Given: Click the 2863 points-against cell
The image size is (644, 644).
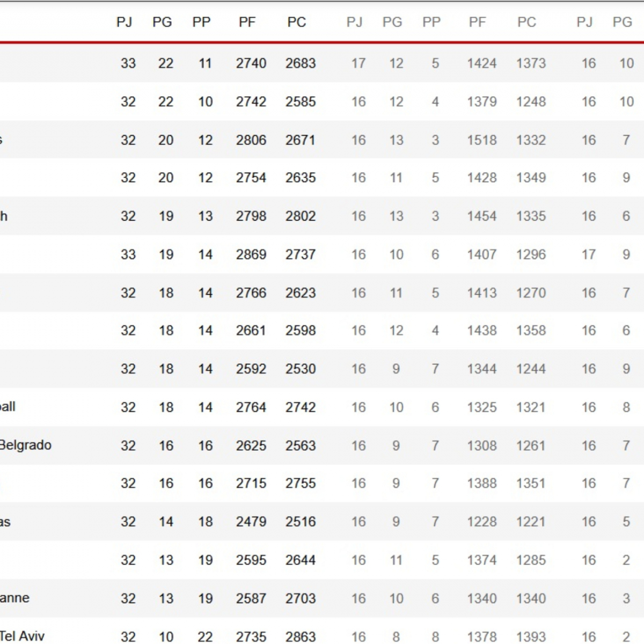Looking at the screenshot, I should [x=301, y=636].
